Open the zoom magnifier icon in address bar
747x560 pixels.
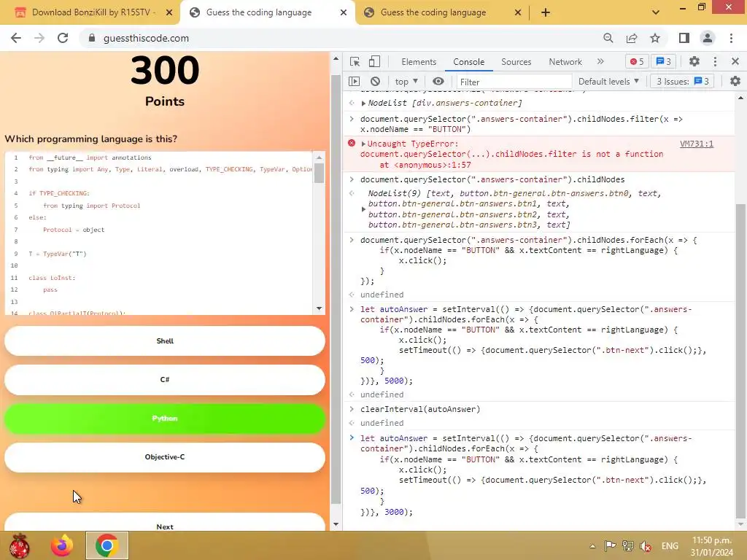(x=608, y=38)
